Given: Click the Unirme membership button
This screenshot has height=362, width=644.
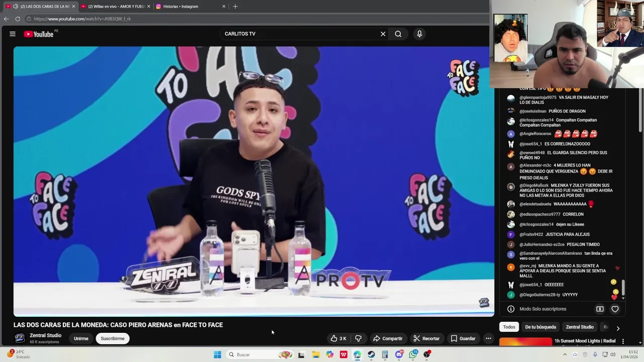Looking at the screenshot, I should [81, 338].
